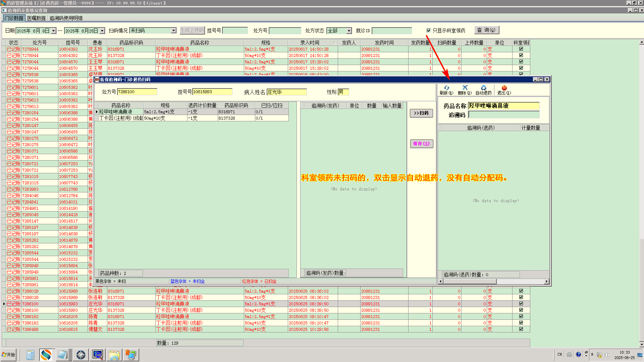This screenshot has height=362, width=644.
Task: Switch to 追溯码使用明细 tab
Action: 66,18
